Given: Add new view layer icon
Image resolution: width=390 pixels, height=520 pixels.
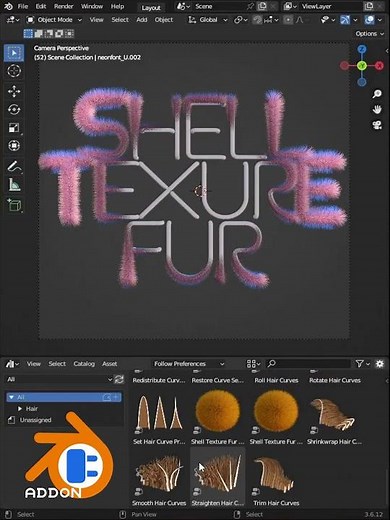Looking at the screenshot, I should (x=369, y=6).
